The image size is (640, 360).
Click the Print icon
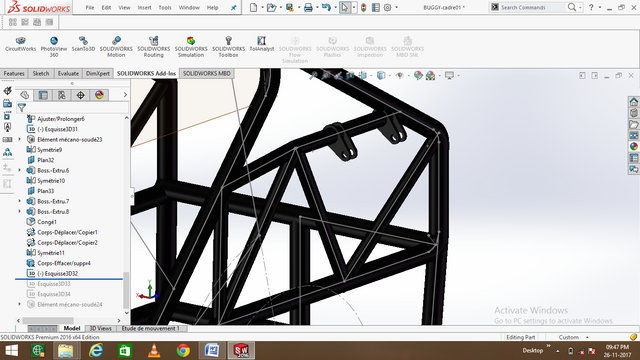point(308,7)
